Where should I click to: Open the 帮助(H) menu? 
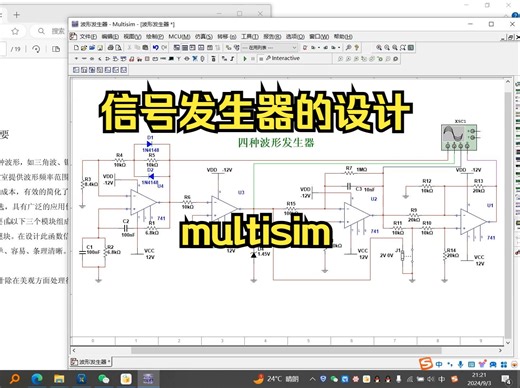pos(343,36)
